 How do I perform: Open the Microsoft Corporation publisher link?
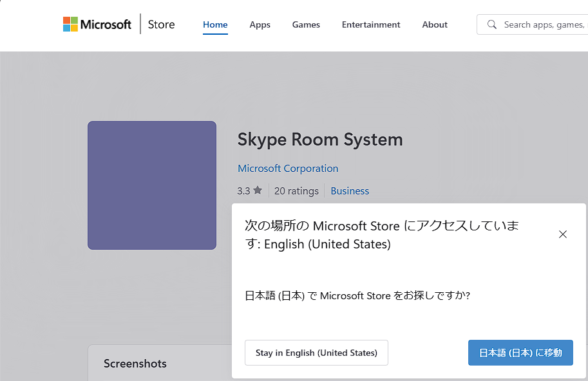point(288,169)
